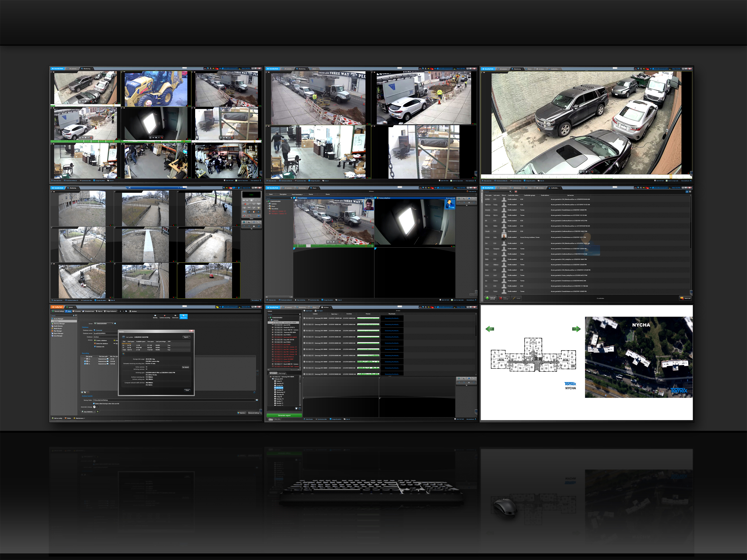Viewport: 747px width, 560px height.
Task: Switch to the Camera recording tab
Action: (165, 317)
